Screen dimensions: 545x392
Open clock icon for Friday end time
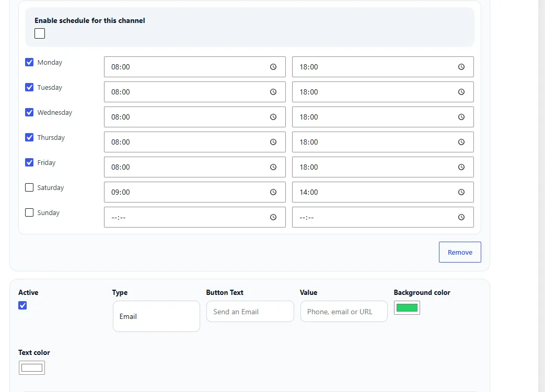tap(461, 167)
